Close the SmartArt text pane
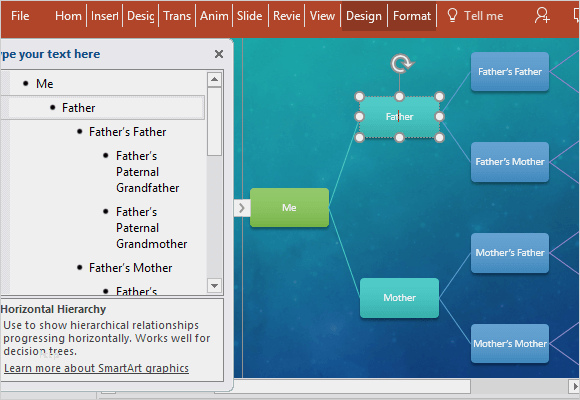The image size is (580, 400). pyautogui.click(x=219, y=54)
